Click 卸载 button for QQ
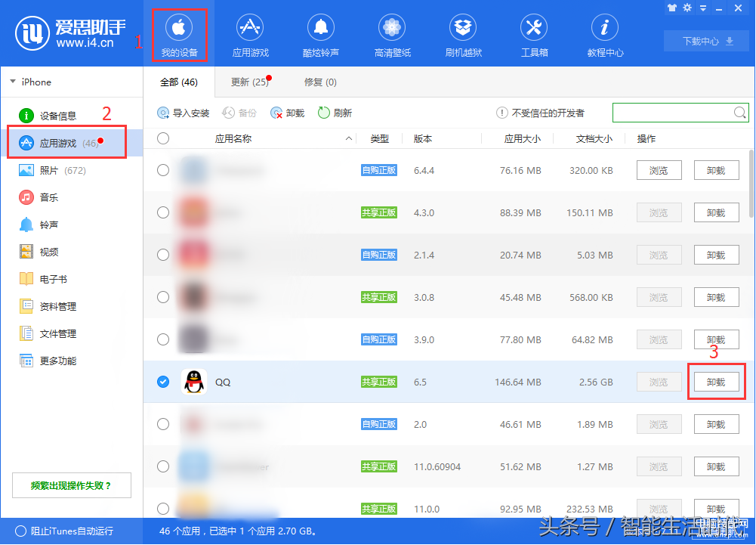 716,382
